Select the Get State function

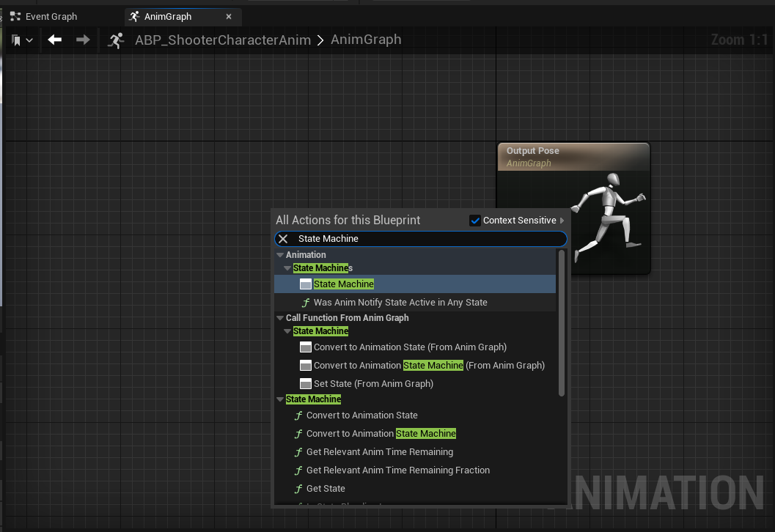tap(415, 489)
